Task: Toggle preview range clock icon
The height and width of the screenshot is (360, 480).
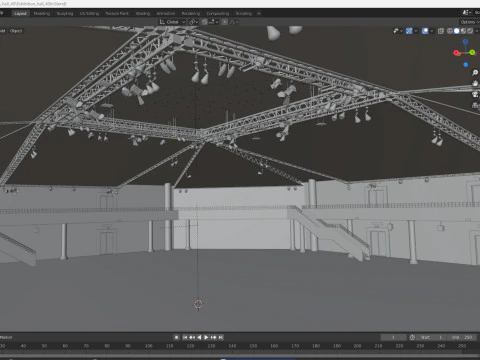Action: pos(412,337)
